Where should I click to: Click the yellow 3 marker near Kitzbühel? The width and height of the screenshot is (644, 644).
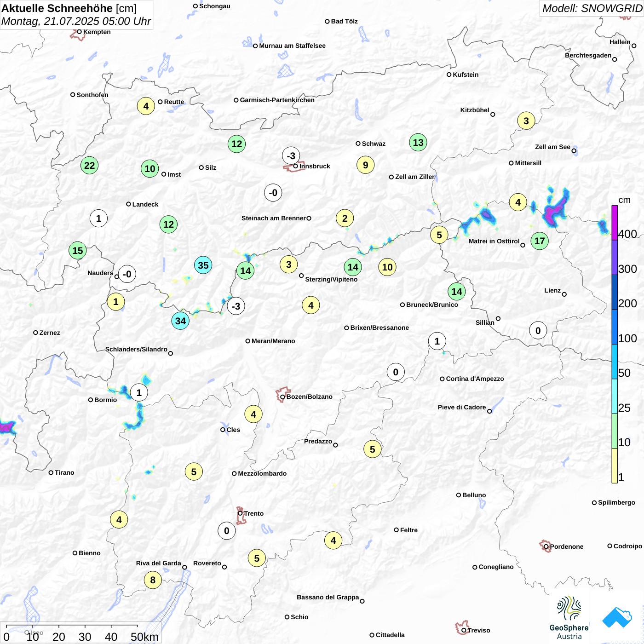(526, 121)
